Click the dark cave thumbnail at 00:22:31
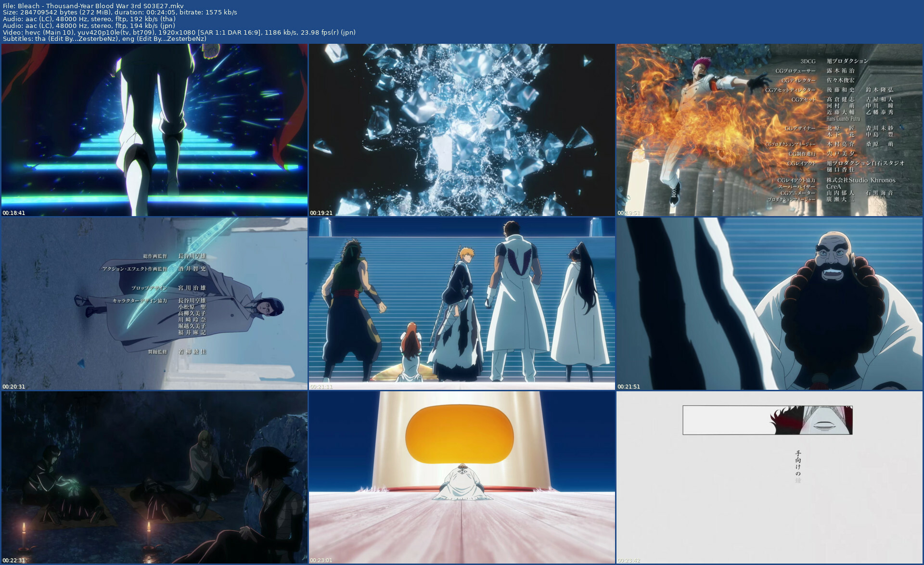The image size is (924, 565). click(154, 477)
